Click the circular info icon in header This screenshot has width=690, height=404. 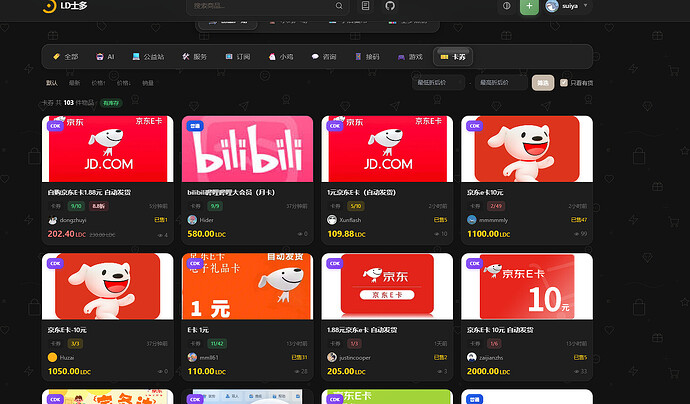[x=506, y=6]
